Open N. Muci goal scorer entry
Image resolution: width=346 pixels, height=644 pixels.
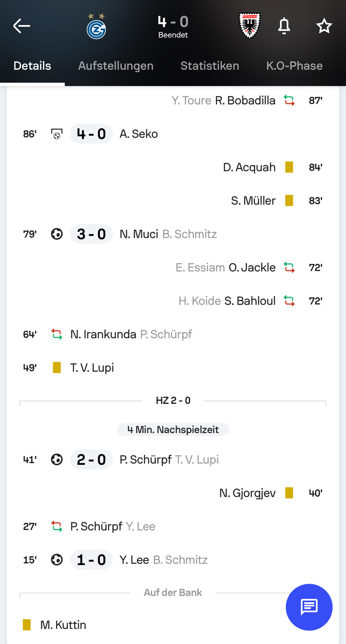coord(139,234)
